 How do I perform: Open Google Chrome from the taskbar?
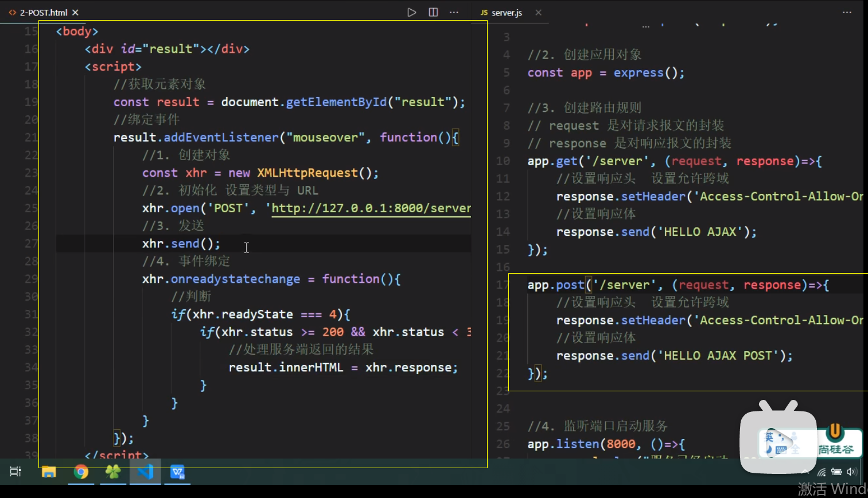tap(81, 472)
